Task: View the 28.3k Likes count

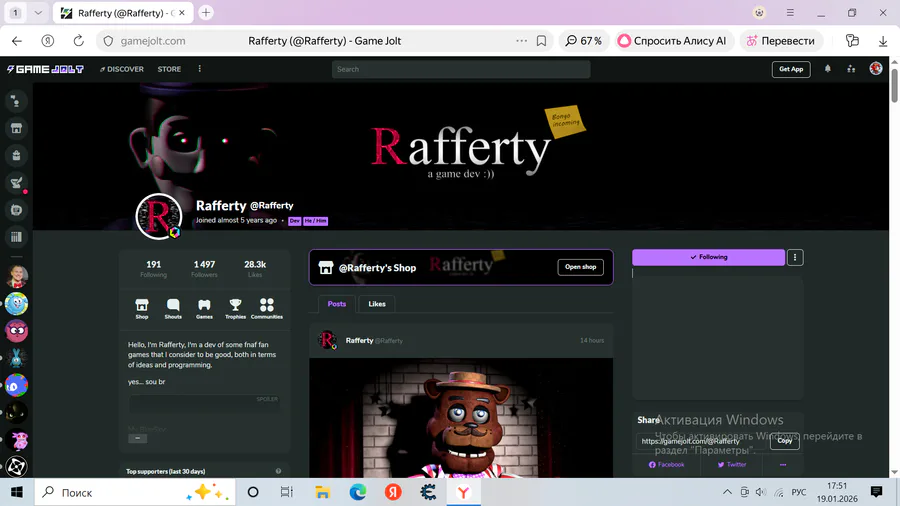Action: point(255,268)
